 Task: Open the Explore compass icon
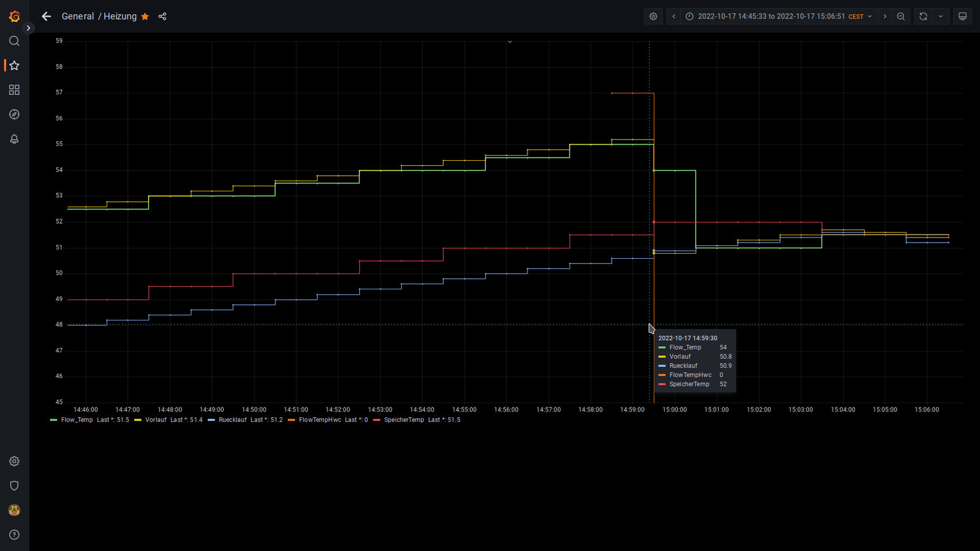(x=14, y=115)
